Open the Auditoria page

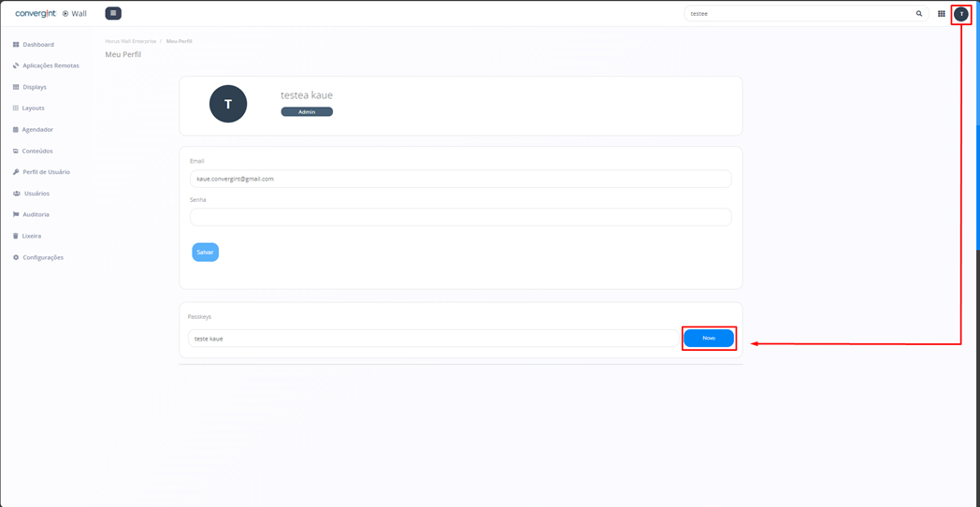[x=36, y=214]
